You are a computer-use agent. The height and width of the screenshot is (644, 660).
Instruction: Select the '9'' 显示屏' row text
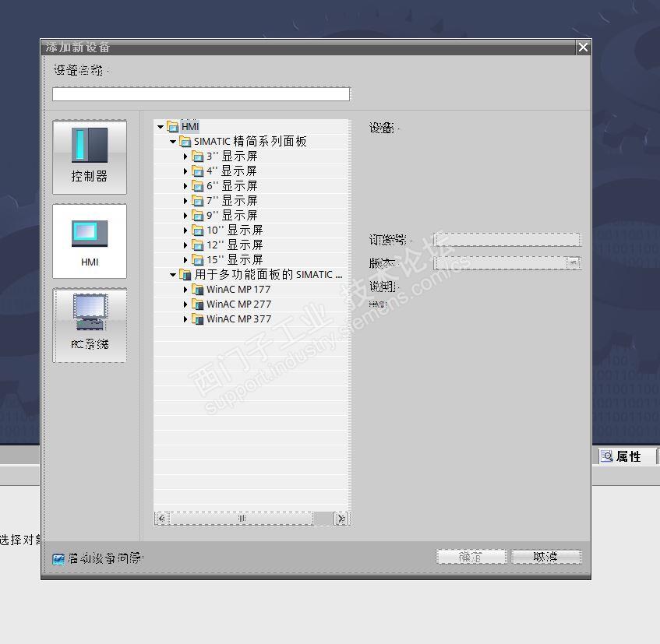231,216
